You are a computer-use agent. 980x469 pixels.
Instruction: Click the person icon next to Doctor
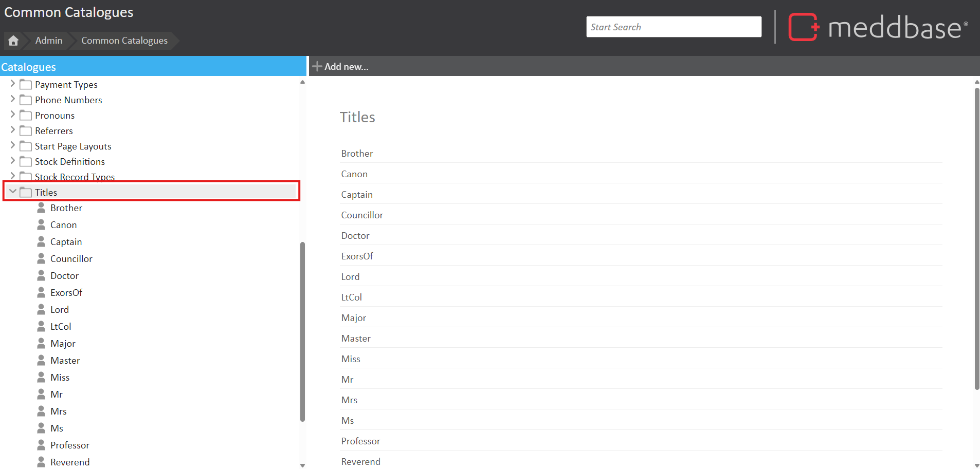[41, 276]
